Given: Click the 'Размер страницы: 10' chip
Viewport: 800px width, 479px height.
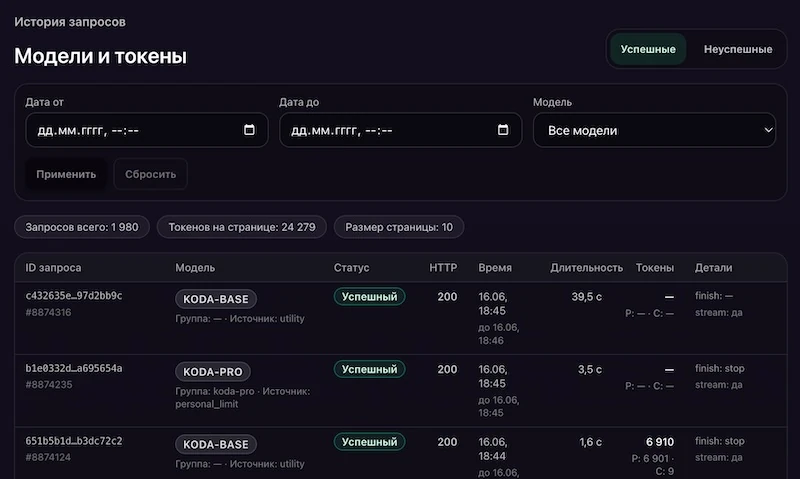Looking at the screenshot, I should point(399,227).
